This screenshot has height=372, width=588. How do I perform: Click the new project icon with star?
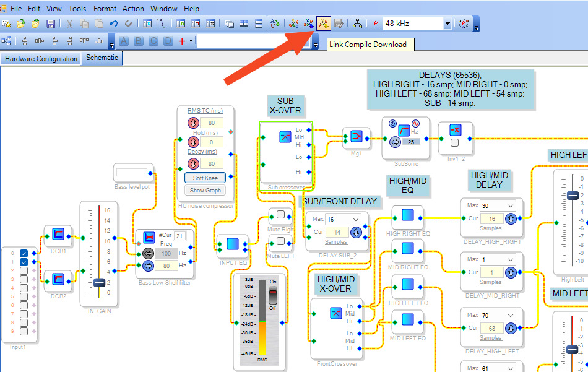(x=6, y=24)
